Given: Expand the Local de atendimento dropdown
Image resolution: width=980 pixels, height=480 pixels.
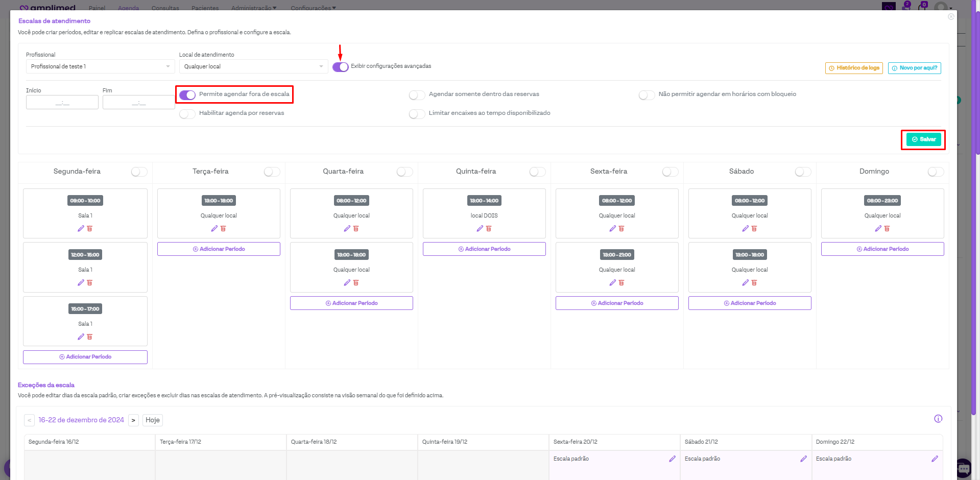Looking at the screenshot, I should click(253, 66).
